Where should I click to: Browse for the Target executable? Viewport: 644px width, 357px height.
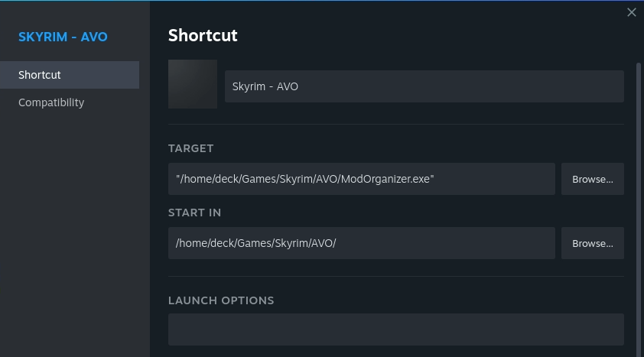tap(593, 179)
